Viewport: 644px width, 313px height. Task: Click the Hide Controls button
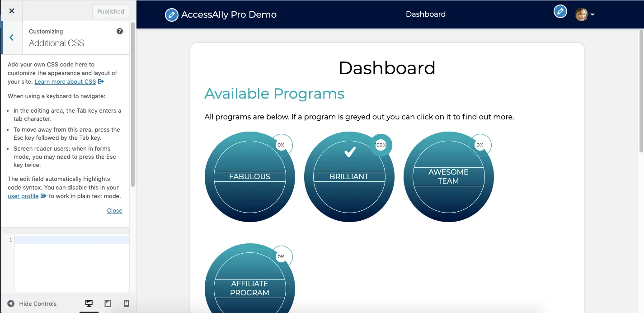point(32,304)
